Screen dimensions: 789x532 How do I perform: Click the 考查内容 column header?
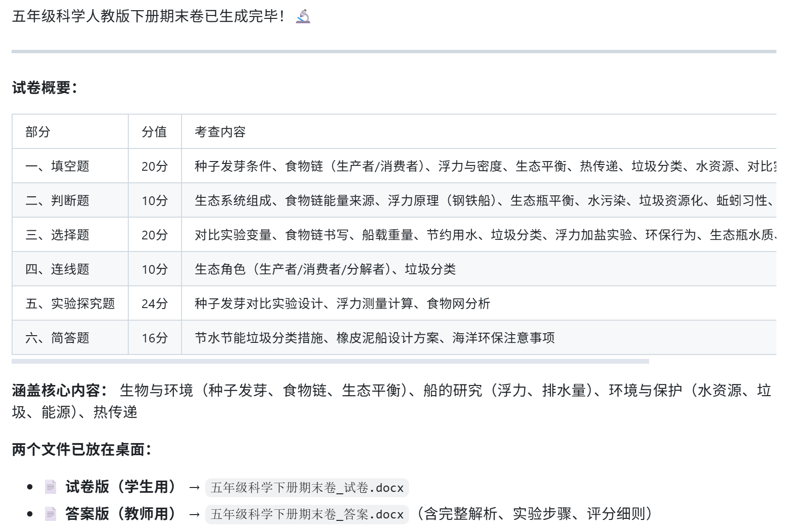[x=479, y=132]
